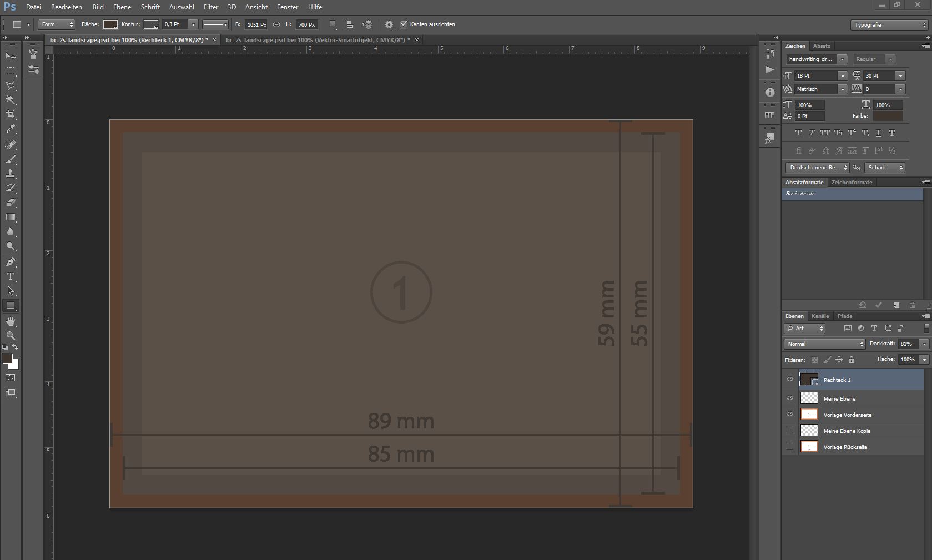Expand the font family handwriting dropdown

[x=842, y=59]
